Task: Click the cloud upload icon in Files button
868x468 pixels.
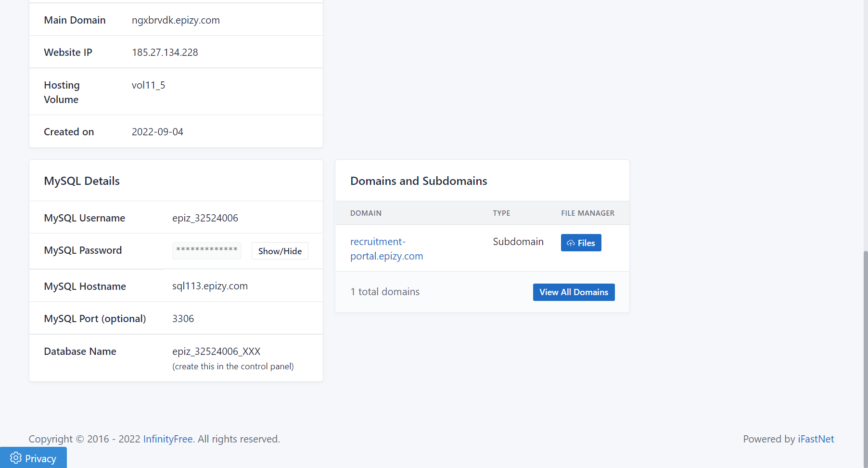Action: (571, 243)
